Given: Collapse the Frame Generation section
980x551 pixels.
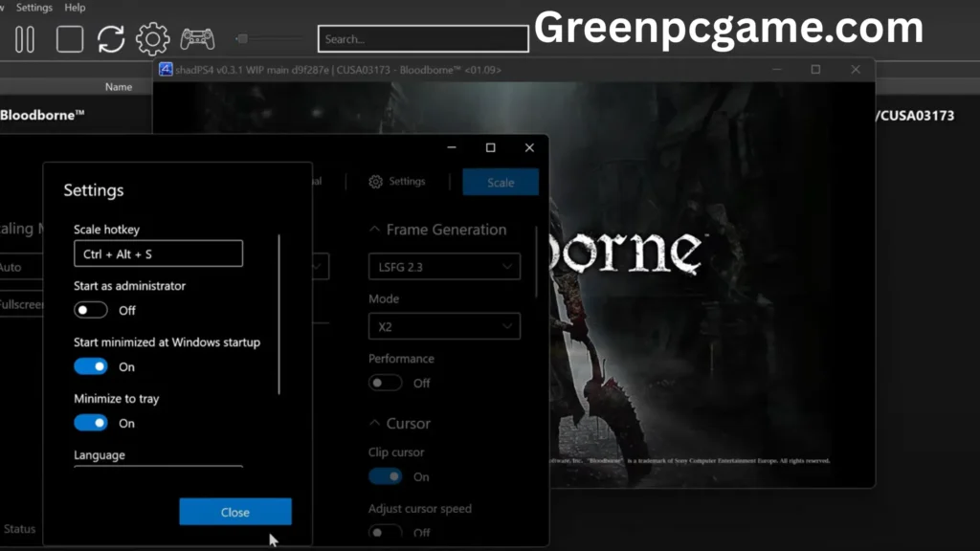Looking at the screenshot, I should (374, 230).
